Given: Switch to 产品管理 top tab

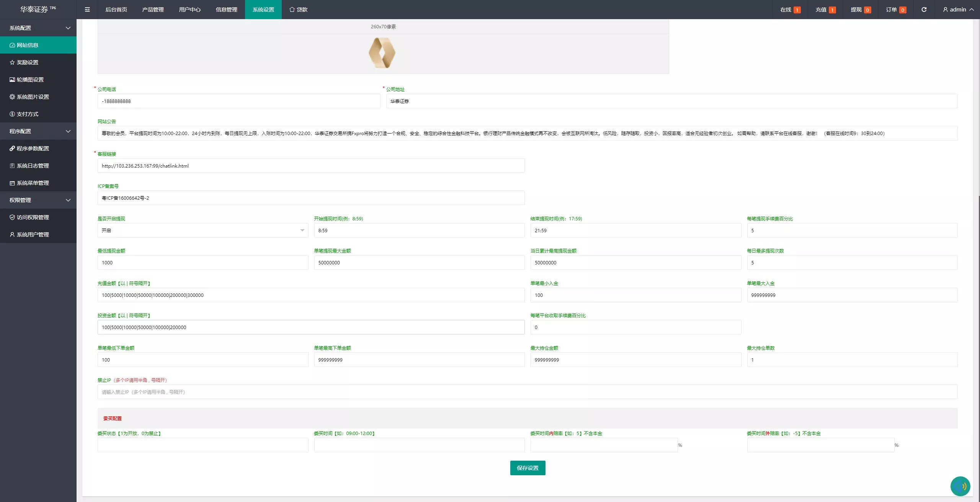Looking at the screenshot, I should click(153, 10).
